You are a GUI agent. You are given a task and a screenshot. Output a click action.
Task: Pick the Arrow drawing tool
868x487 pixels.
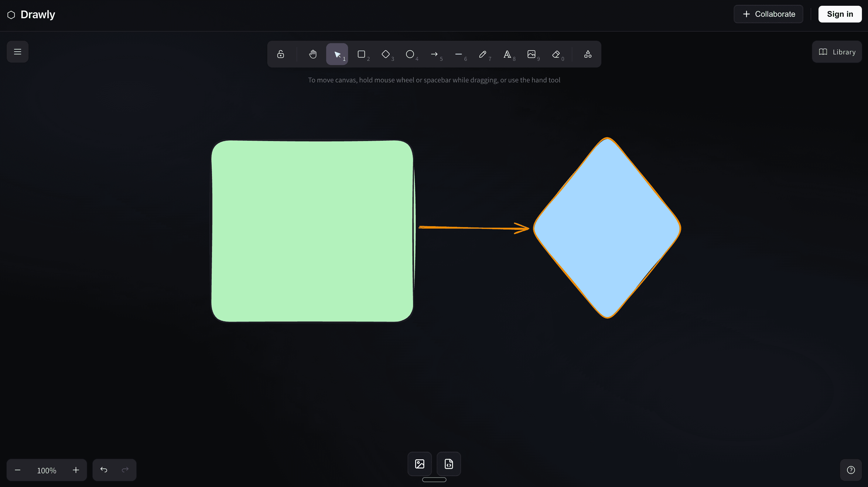click(x=434, y=54)
